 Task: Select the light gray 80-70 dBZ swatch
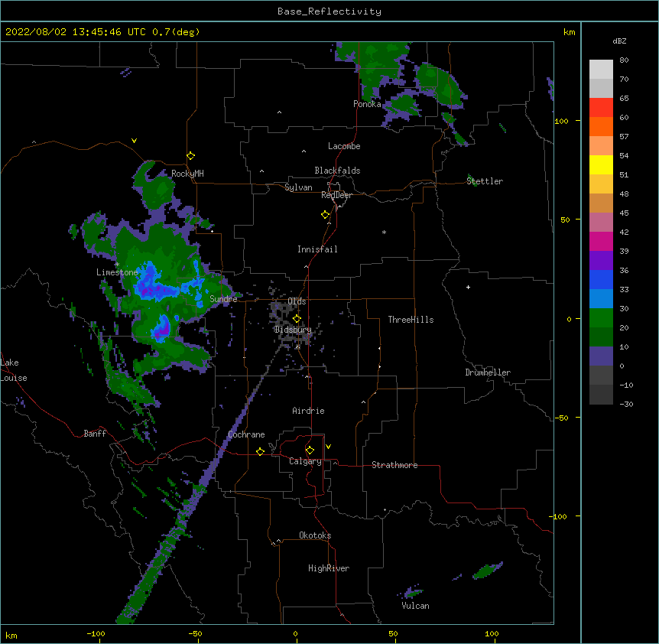pyautogui.click(x=601, y=70)
